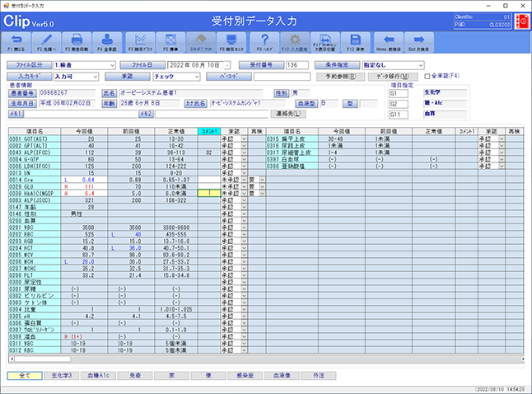Open the 入力モード dropdown showing 入力可
532x394 pixels.
96,77
